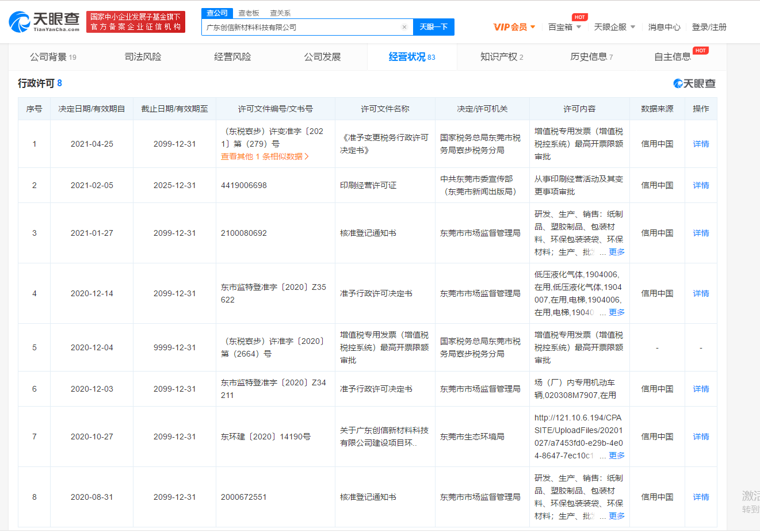Open the 历史信息 tab
The image size is (760, 532).
point(591,57)
